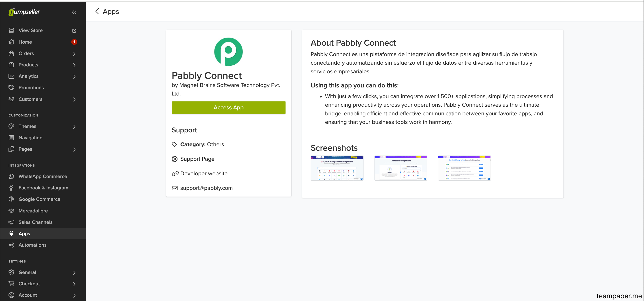This screenshot has height=301, width=644.
Task: Click the View Store external link icon
Action: click(74, 30)
